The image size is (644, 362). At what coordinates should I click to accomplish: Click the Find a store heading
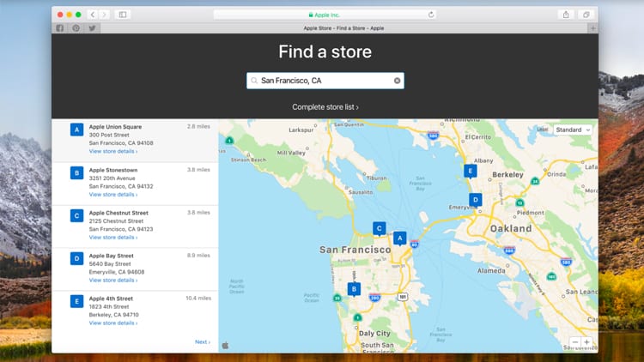325,51
